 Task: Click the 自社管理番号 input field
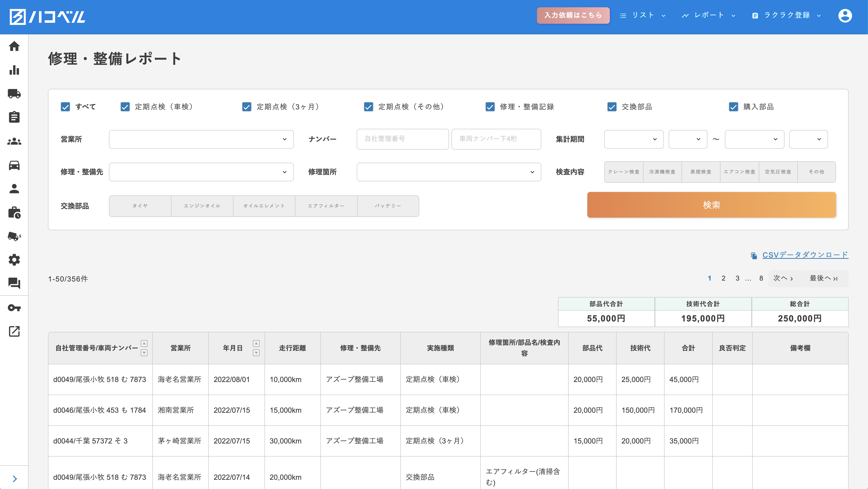click(x=402, y=139)
